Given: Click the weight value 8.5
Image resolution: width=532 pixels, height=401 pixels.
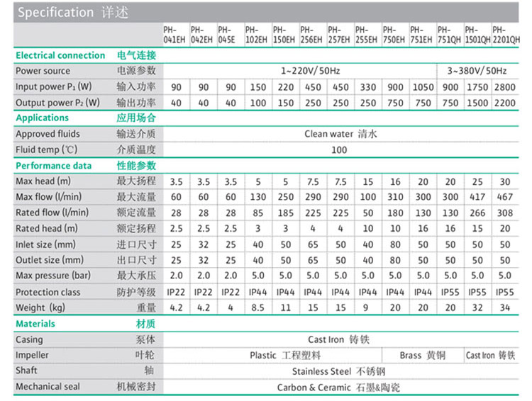Looking at the screenshot, I should 258,307.
